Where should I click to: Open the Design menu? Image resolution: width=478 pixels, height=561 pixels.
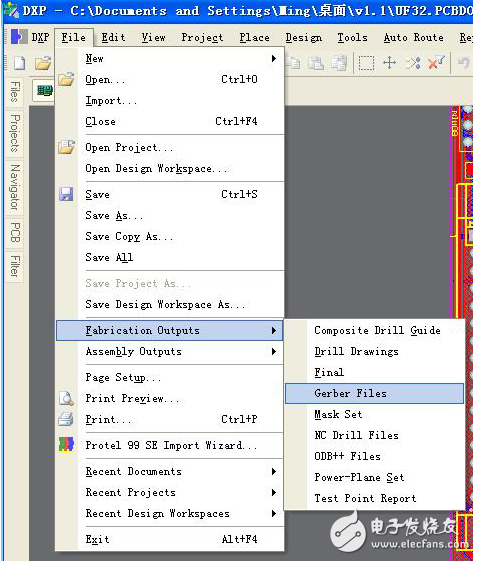click(303, 37)
